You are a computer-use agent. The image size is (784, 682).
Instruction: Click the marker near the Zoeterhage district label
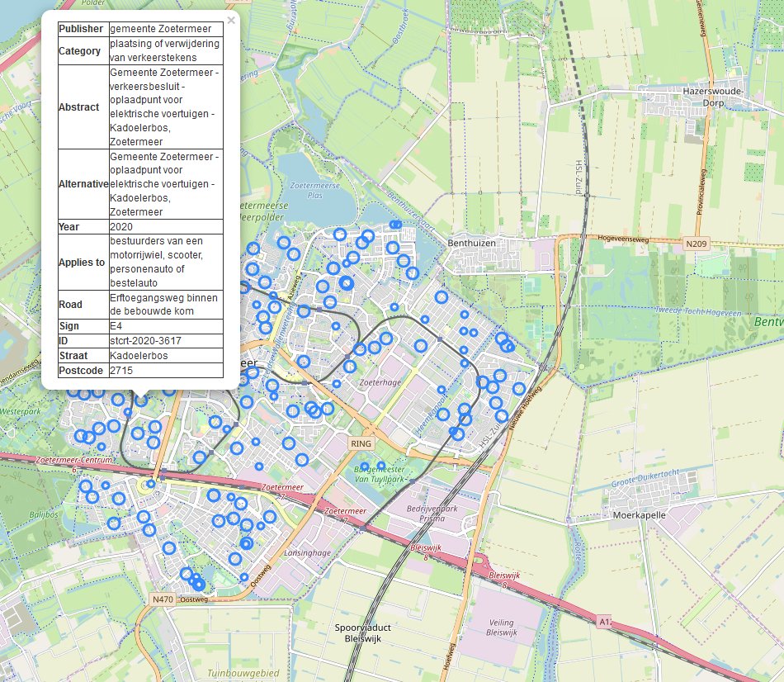[x=337, y=384]
